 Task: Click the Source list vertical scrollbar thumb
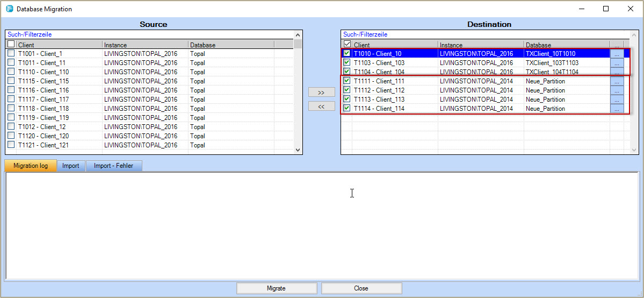point(298,44)
